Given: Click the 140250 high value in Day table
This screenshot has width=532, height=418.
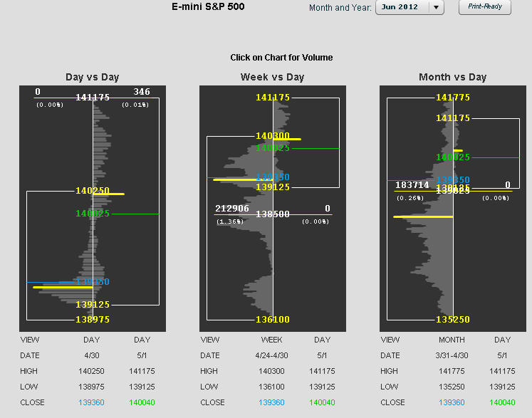Looking at the screenshot, I should (x=91, y=371).
